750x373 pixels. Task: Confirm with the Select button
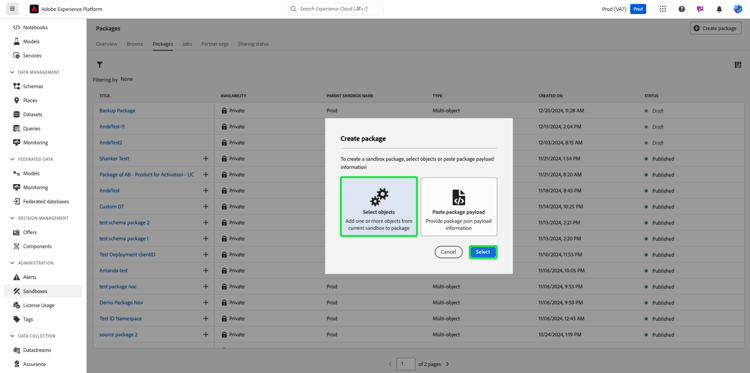click(483, 252)
